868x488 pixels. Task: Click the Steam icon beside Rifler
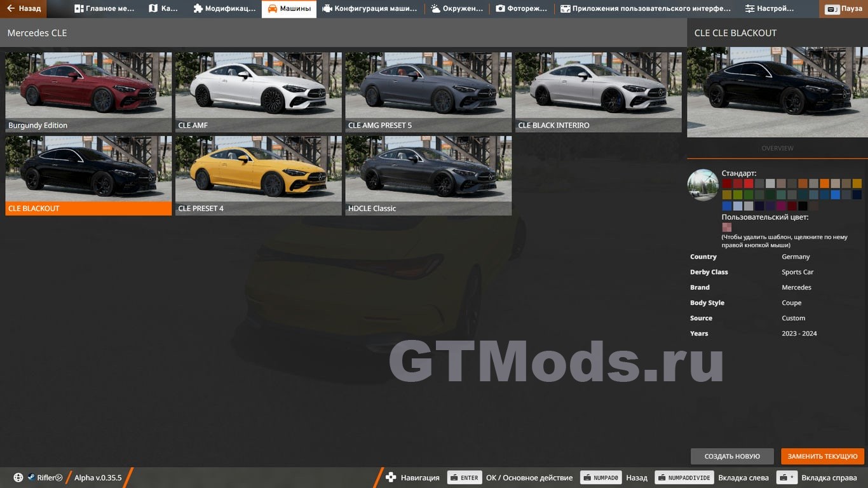click(31, 478)
